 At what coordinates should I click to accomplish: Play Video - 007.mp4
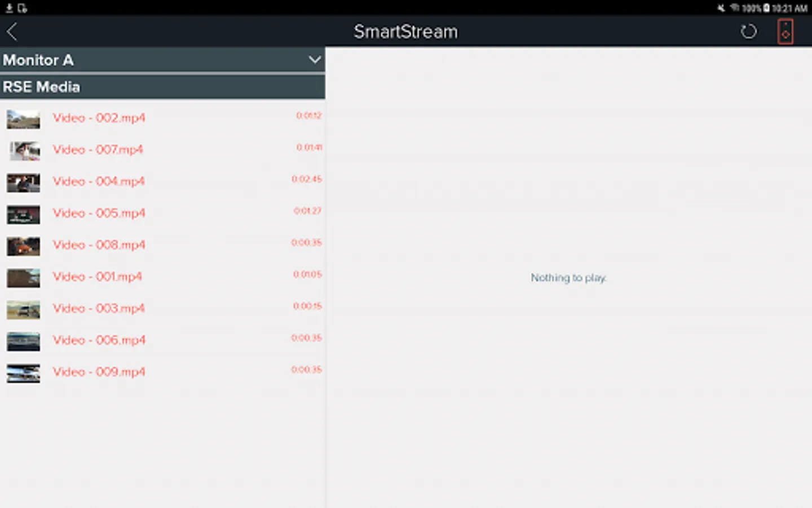click(x=162, y=150)
